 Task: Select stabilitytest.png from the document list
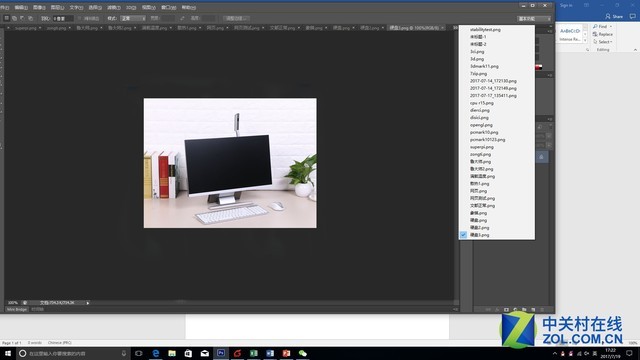click(x=485, y=30)
